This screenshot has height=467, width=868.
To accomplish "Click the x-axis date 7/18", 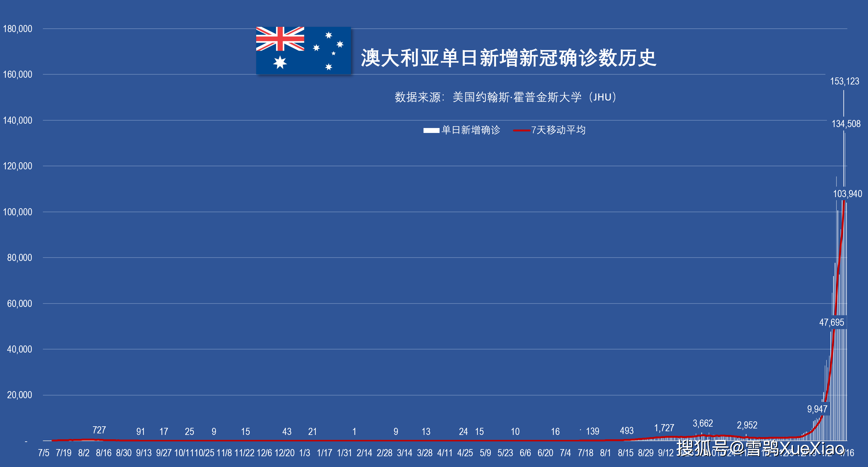I will 586,453.
